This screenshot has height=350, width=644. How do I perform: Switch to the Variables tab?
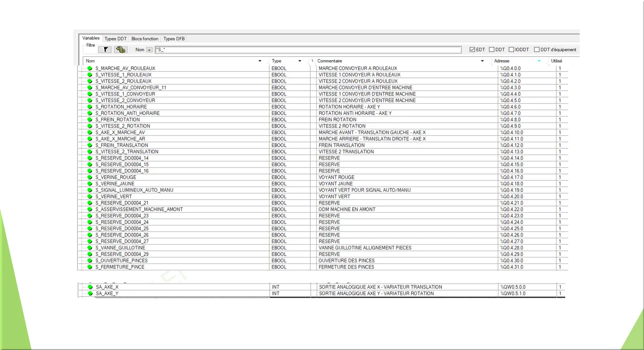(91, 38)
